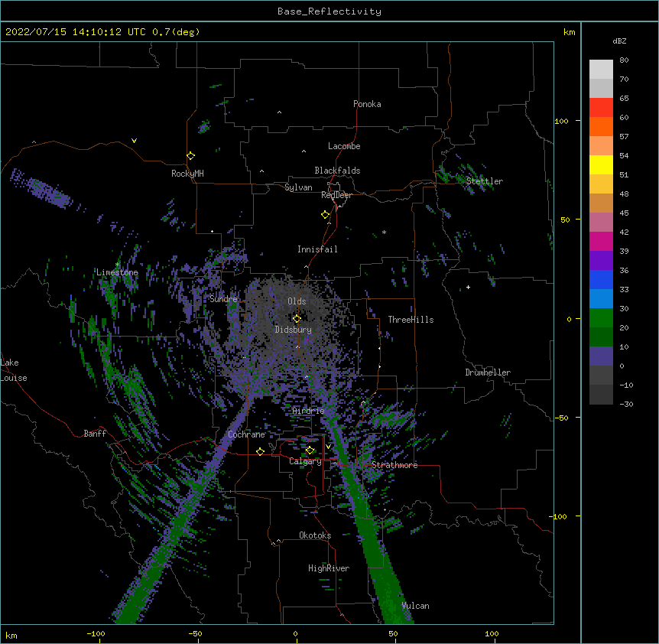The image size is (659, 644).
Task: Click the 65 value in dBZ legend
Action: 624,98
